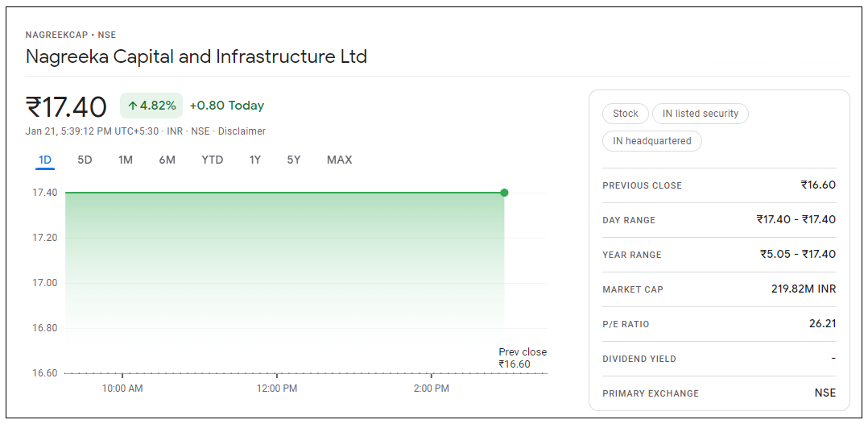Click the P/E Ratio row
Viewport: 868px width, 424px height.
(719, 324)
